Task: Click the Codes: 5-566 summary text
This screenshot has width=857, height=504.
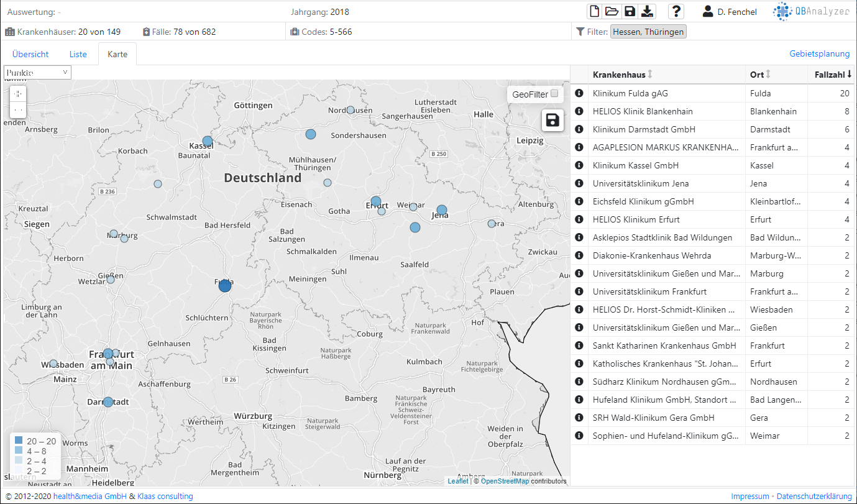Action: 327,32
